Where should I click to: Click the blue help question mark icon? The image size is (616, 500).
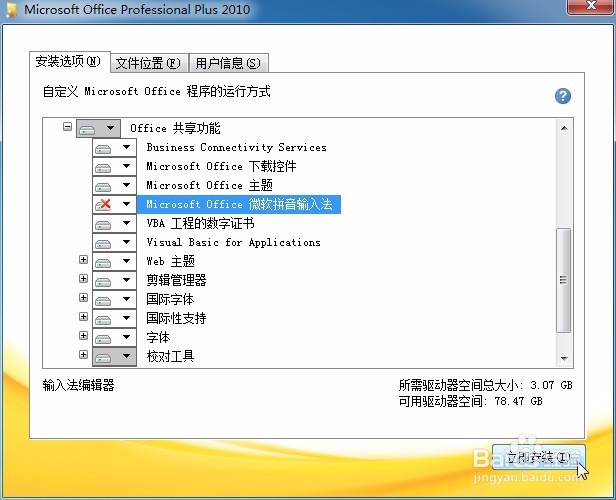click(563, 96)
